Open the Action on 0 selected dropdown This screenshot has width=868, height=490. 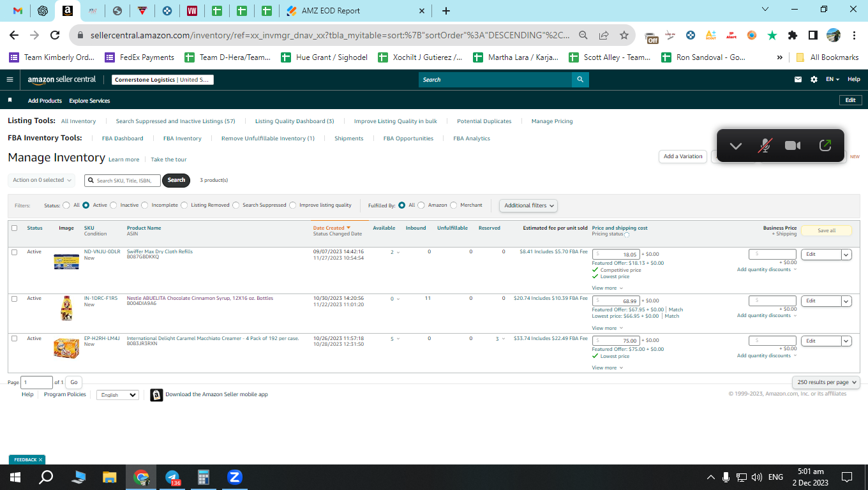pos(41,181)
